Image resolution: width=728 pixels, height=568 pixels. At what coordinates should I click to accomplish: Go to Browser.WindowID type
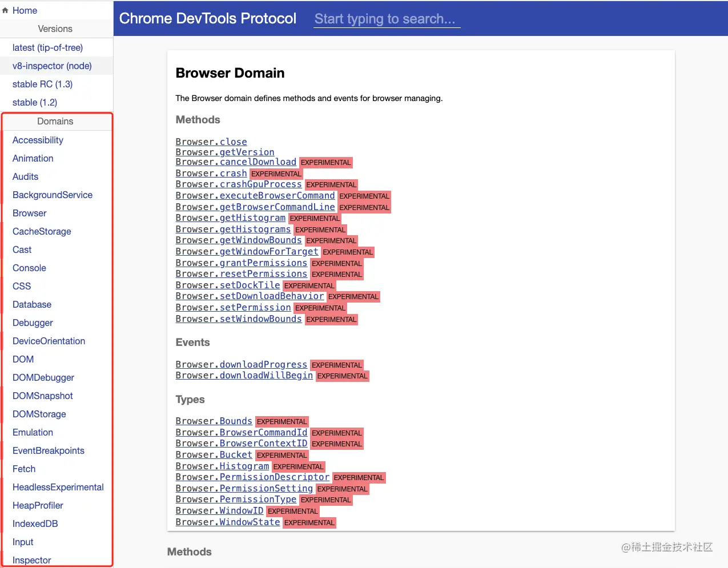pos(219,510)
